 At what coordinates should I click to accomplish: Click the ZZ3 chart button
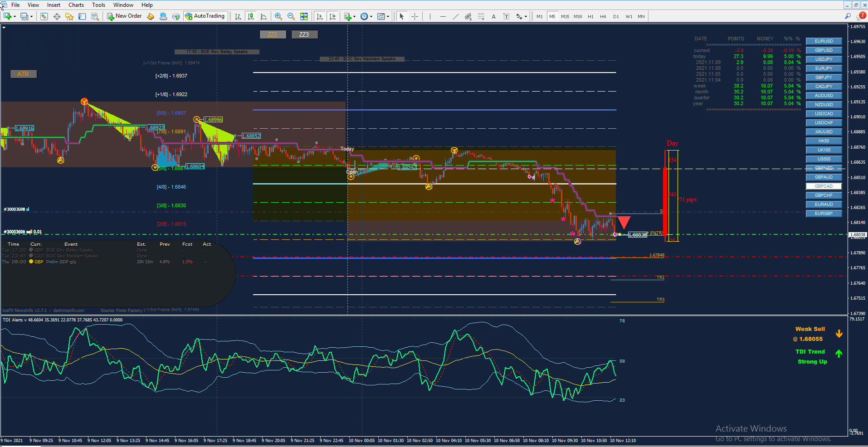pyautogui.click(x=304, y=34)
